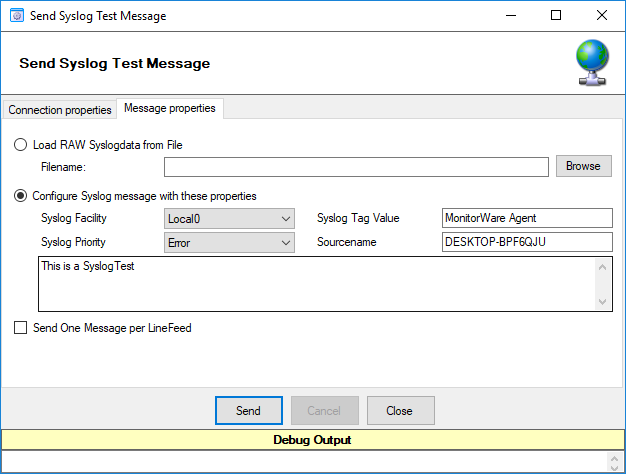The width and height of the screenshot is (626, 474).
Task: Click message box scroll down arrow
Action: (603, 301)
